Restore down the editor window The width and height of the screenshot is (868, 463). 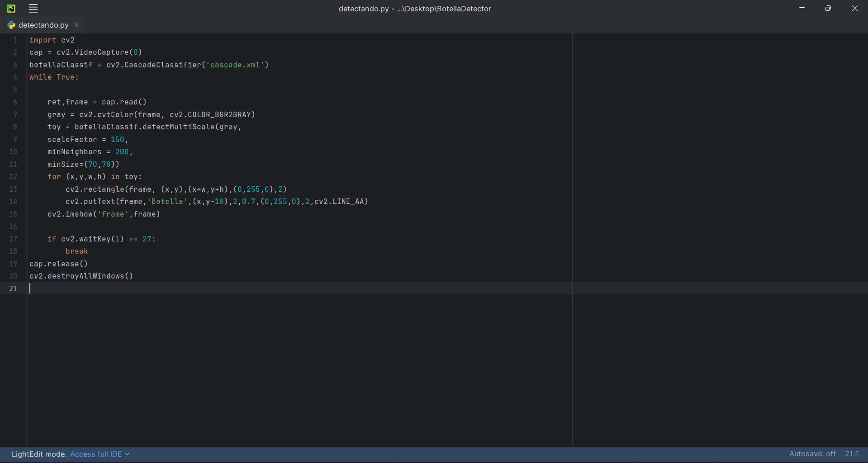click(828, 8)
